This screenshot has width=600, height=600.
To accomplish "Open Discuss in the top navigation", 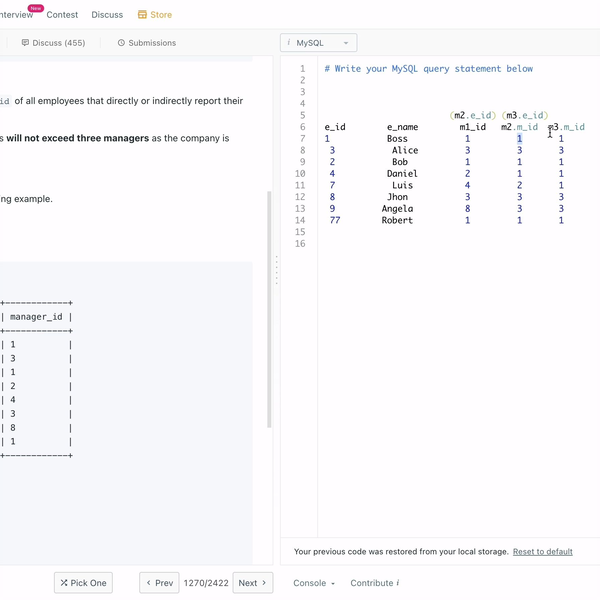I will click(107, 15).
